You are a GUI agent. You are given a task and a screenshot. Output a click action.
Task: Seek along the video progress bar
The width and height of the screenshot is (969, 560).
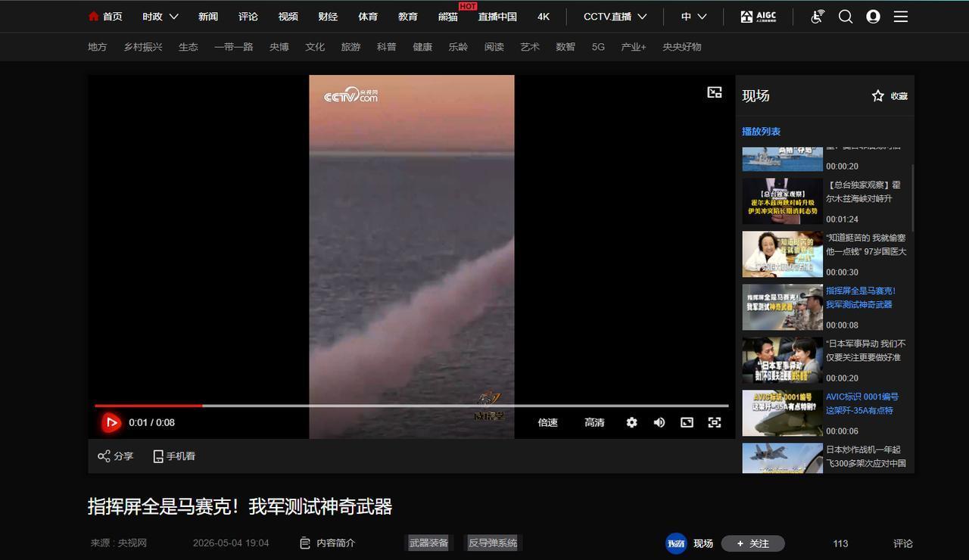click(411, 406)
